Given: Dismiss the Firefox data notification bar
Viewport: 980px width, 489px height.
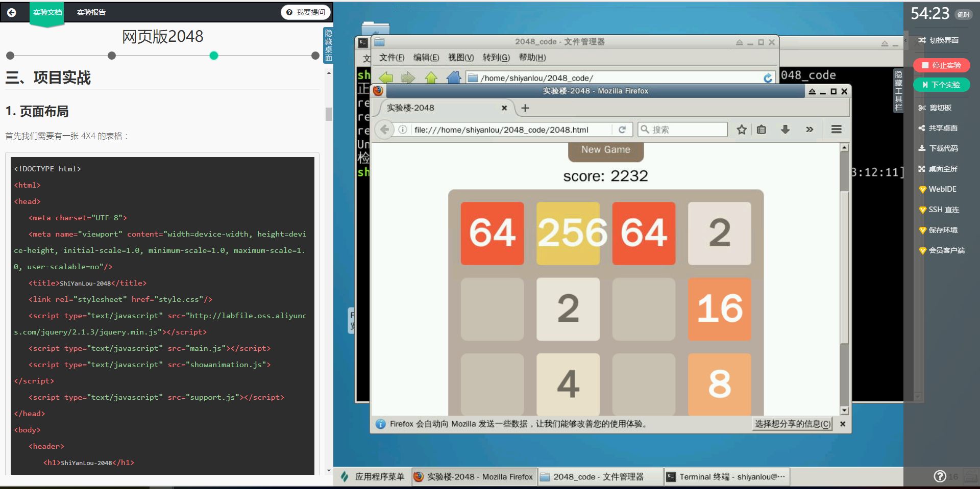Looking at the screenshot, I should coord(843,424).
